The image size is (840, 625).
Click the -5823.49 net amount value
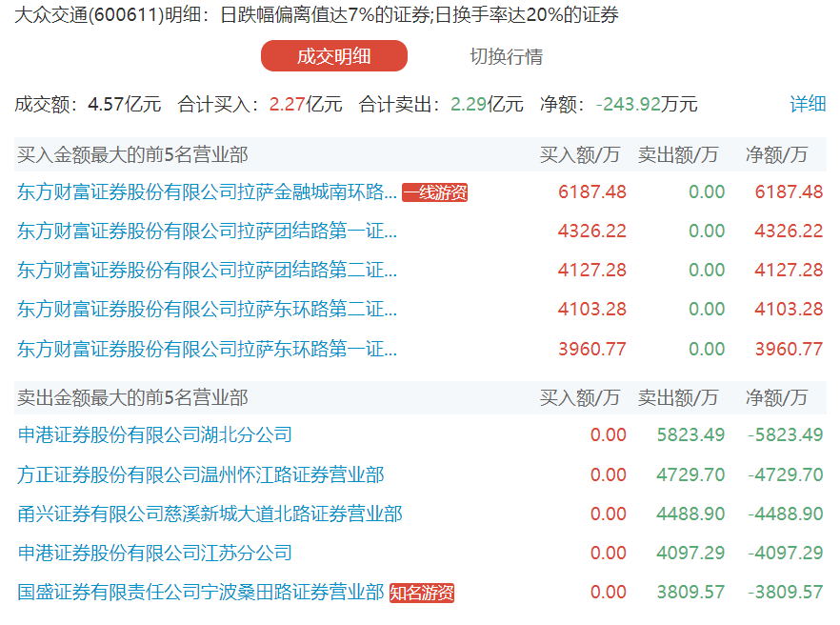[785, 435]
